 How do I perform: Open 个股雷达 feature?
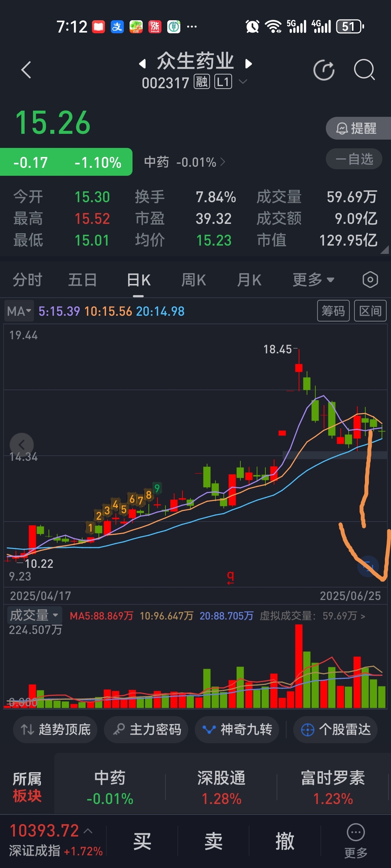(x=336, y=729)
